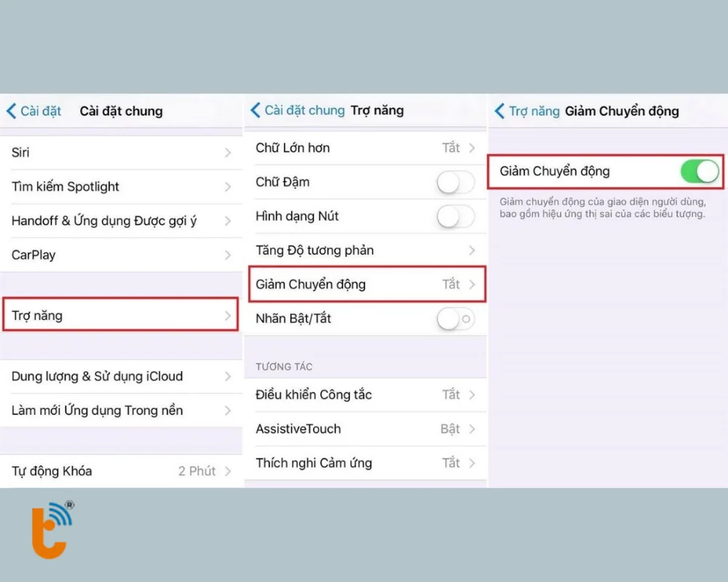This screenshot has width=728, height=582.
Task: Open the Chữ Lớn hơn row chevron
Action: [x=472, y=148]
